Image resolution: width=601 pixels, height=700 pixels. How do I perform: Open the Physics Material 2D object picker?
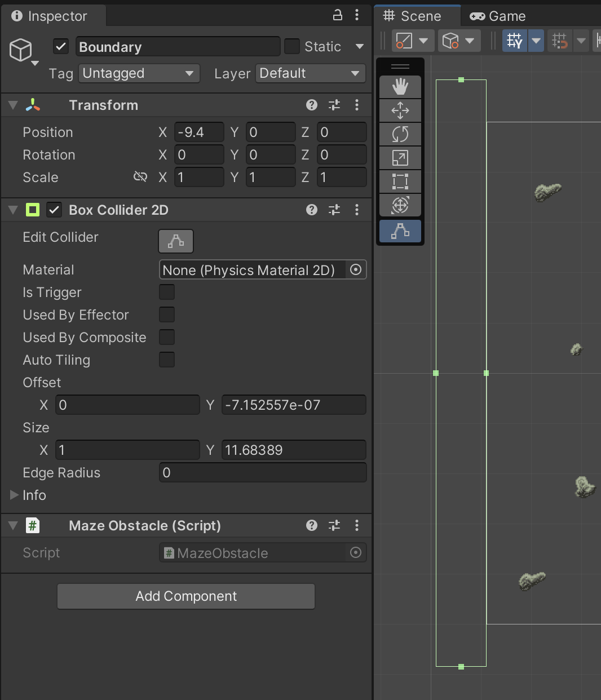click(x=356, y=269)
